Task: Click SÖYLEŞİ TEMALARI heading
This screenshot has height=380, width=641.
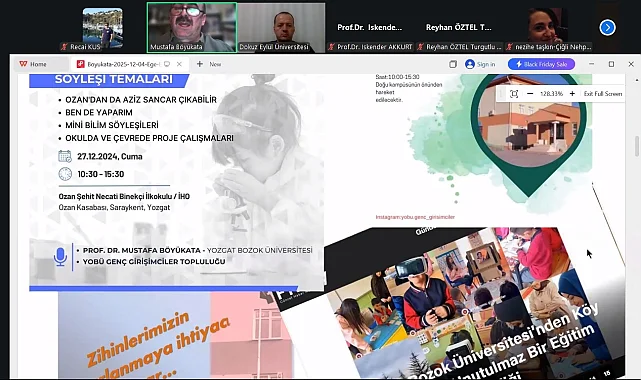Action: (114, 79)
